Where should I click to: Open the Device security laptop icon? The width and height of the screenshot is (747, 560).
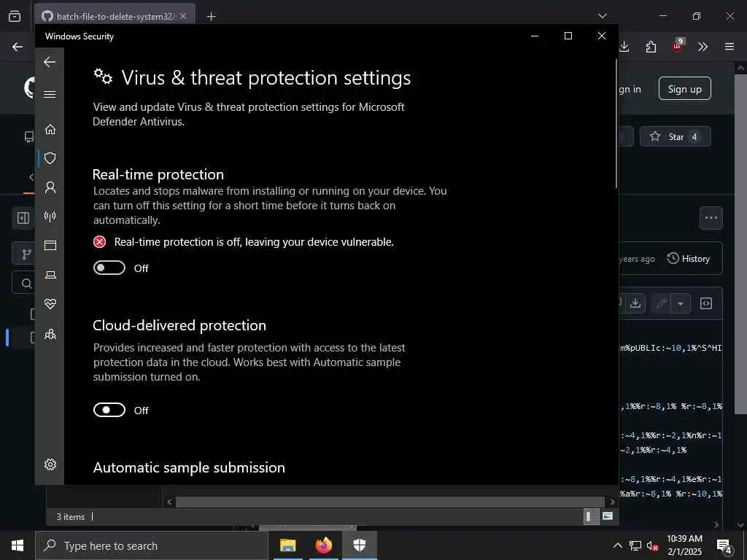pyautogui.click(x=50, y=275)
